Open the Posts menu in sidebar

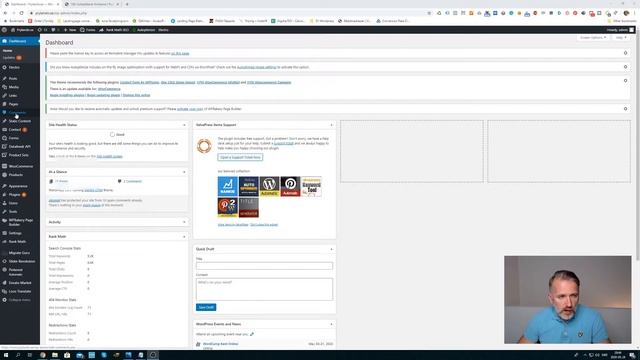click(13, 78)
